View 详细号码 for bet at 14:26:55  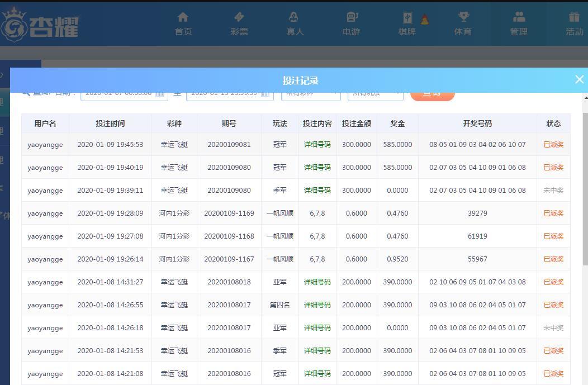317,305
